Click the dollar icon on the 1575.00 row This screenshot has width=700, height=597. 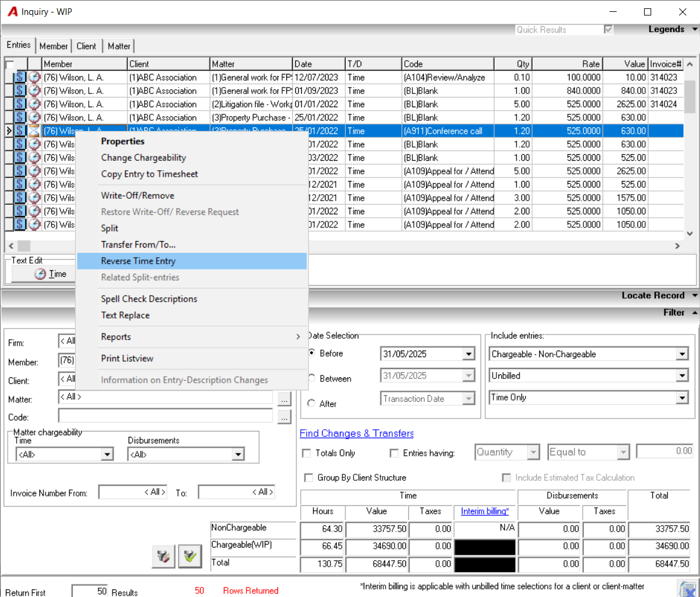coord(20,198)
